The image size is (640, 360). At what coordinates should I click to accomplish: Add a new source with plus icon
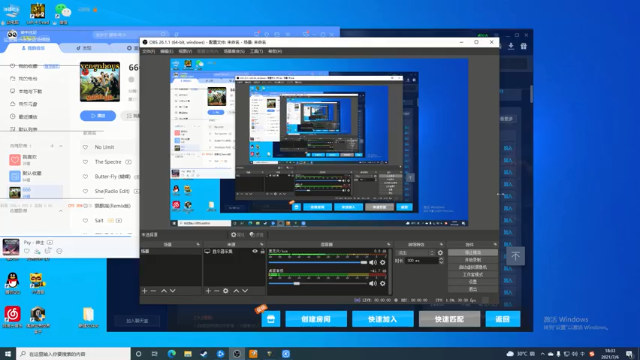coord(208,291)
